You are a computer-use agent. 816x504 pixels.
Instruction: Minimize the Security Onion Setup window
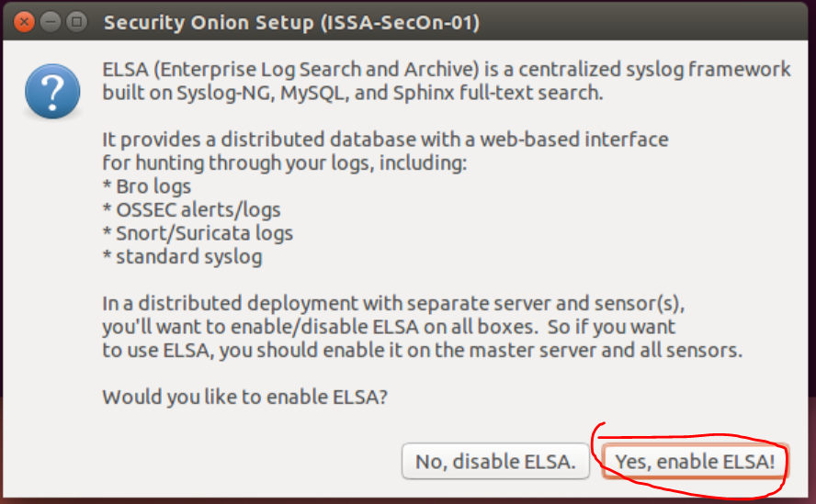pyautogui.click(x=51, y=20)
